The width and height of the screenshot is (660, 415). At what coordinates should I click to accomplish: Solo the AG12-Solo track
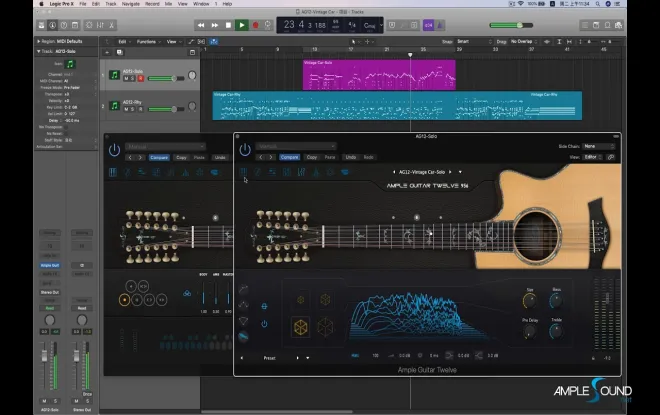[133, 79]
